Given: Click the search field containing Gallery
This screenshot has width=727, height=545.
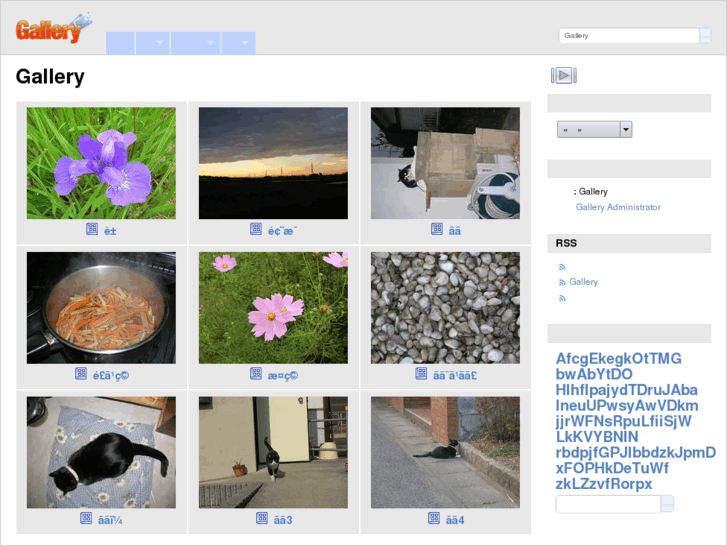Looking at the screenshot, I should [629, 36].
